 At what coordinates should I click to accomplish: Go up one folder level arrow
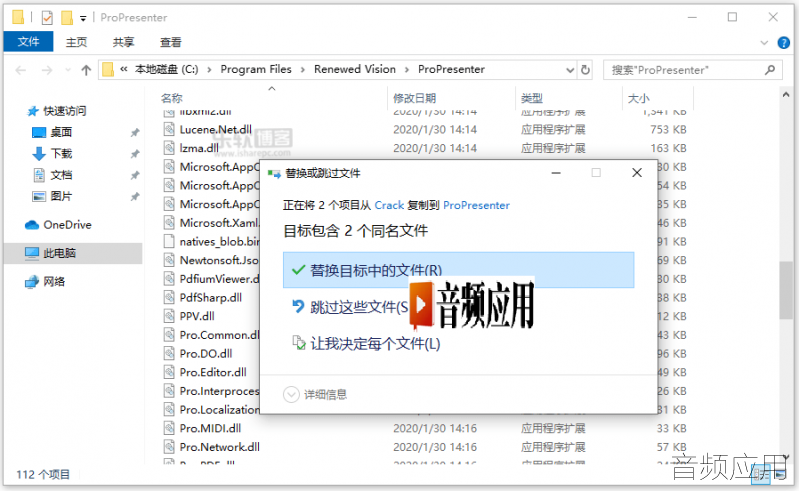point(86,70)
